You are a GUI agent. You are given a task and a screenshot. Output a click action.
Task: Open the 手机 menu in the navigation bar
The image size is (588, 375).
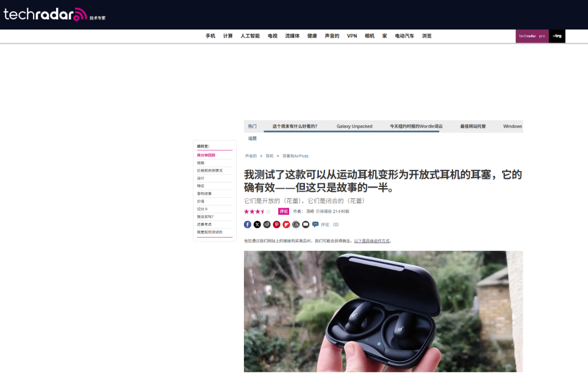[x=211, y=35]
